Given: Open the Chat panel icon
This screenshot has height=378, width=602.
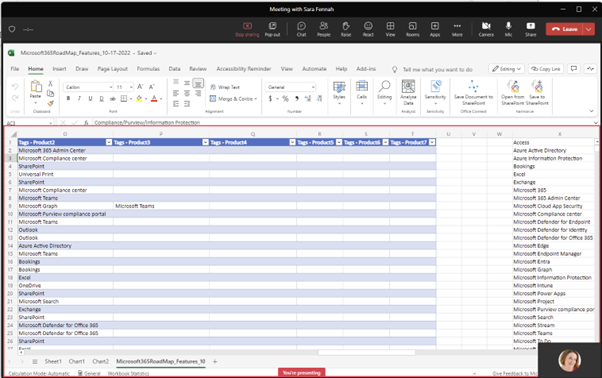Looking at the screenshot, I should (x=301, y=26).
